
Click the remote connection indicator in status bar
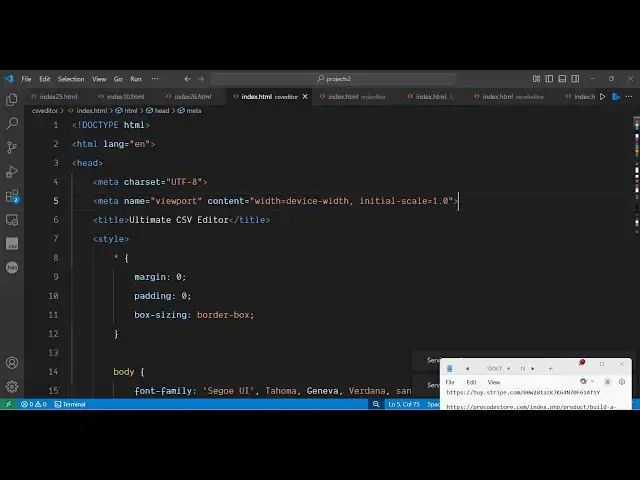point(8,404)
